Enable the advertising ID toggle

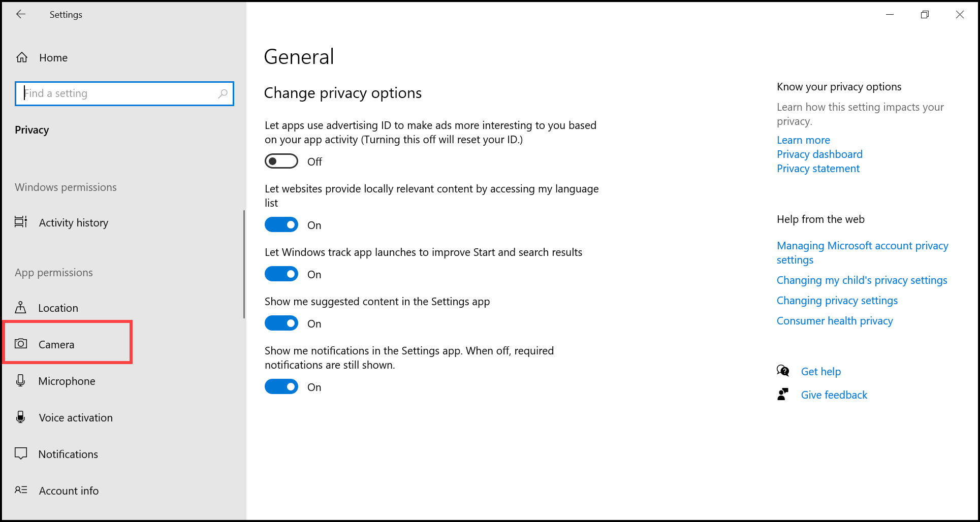pos(281,161)
